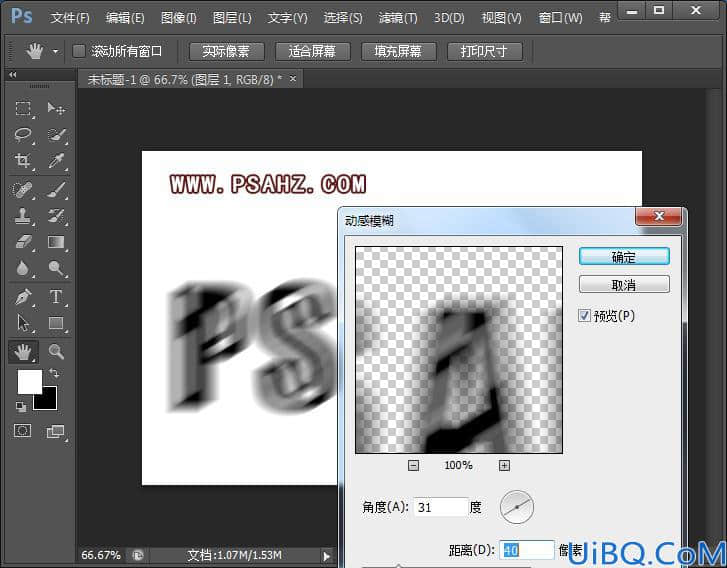Select the Hand tool in toolbox
The width and height of the screenshot is (727, 568).
(x=23, y=352)
